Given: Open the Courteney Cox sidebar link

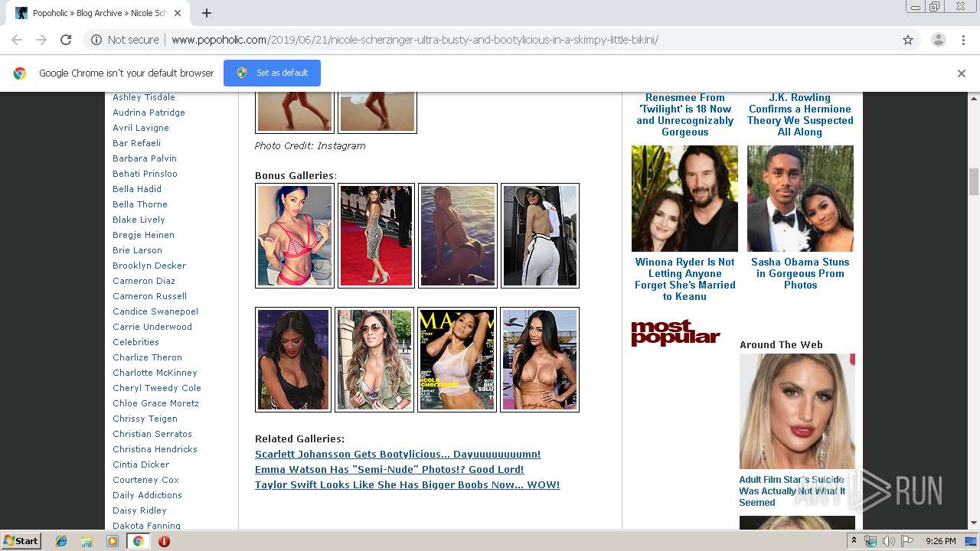Looking at the screenshot, I should 145,480.
